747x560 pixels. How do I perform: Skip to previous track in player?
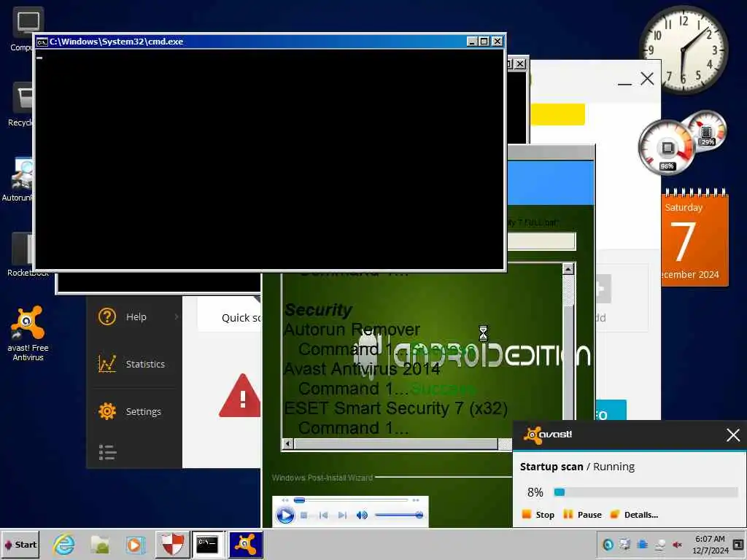tap(323, 516)
